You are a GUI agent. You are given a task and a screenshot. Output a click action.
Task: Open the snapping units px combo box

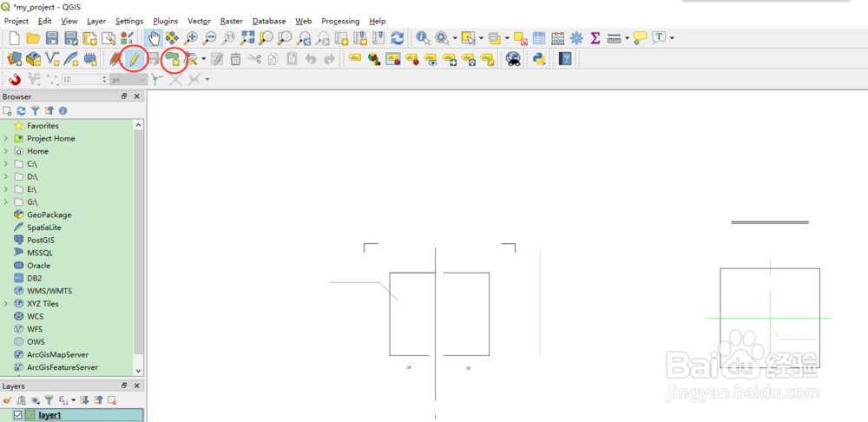(x=128, y=80)
